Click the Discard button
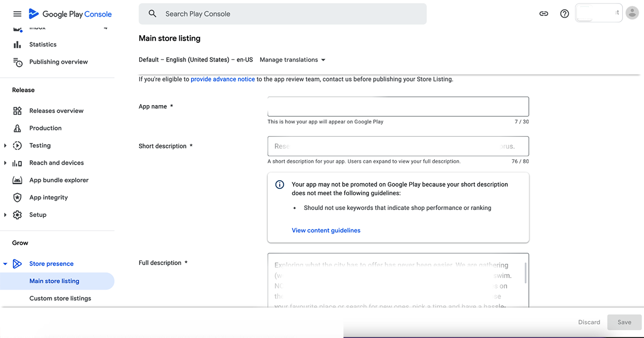The width and height of the screenshot is (644, 338). (589, 322)
